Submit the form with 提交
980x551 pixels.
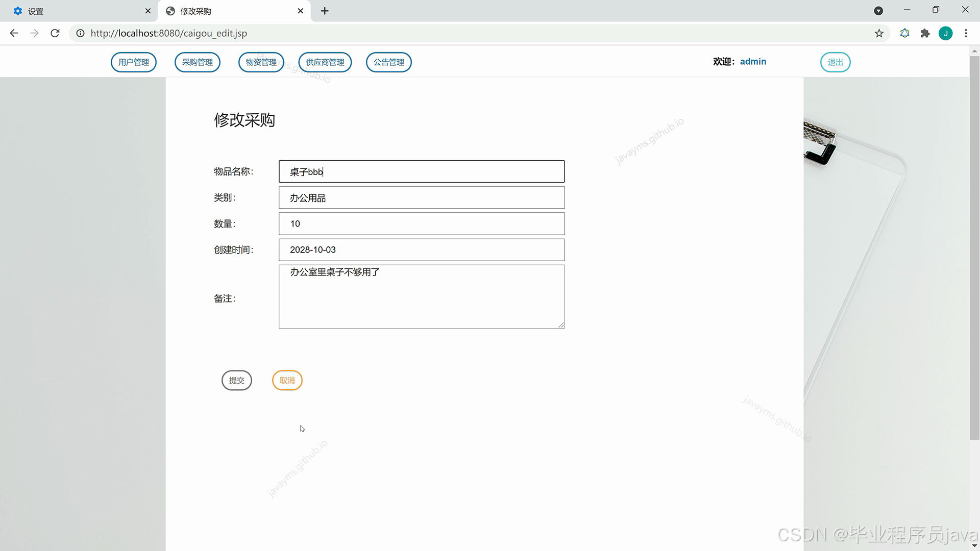pos(237,381)
